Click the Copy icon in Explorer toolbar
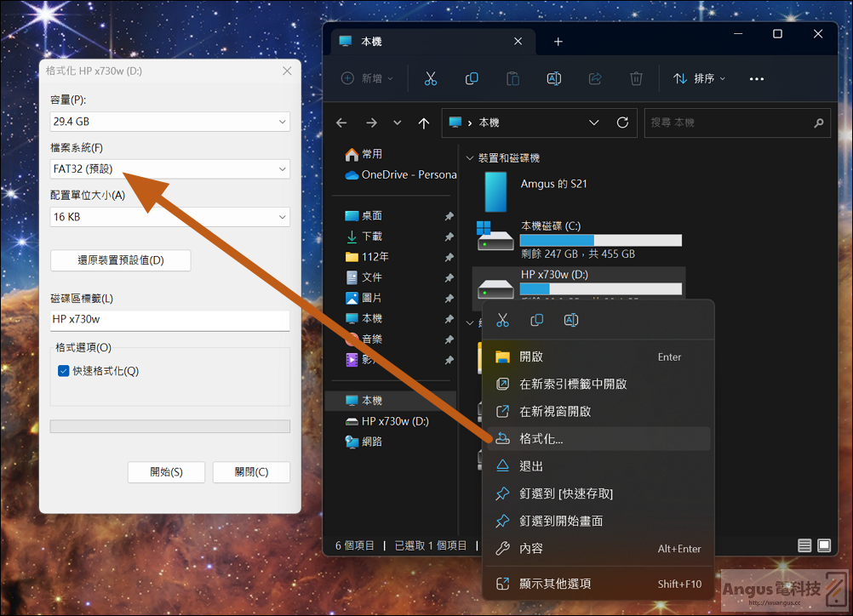 472,79
